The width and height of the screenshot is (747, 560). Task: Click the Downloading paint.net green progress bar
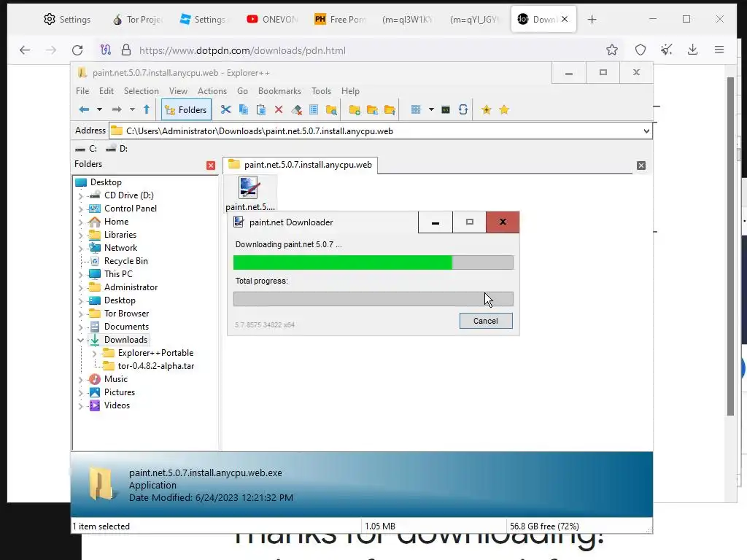[x=373, y=262]
